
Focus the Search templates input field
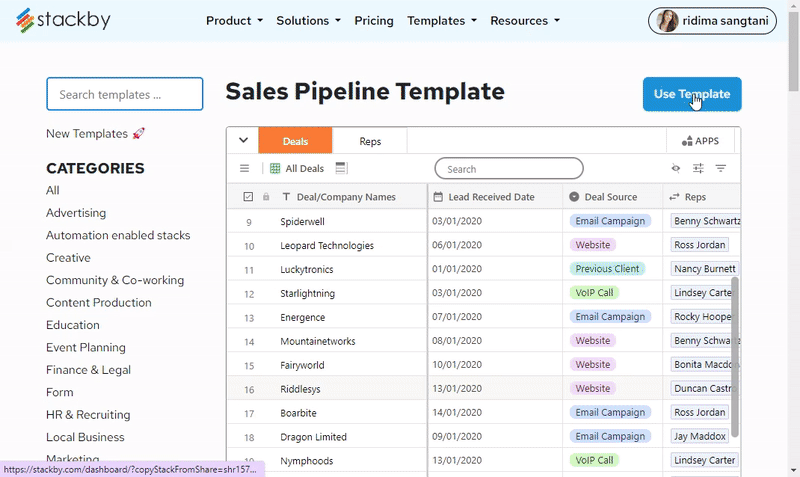tap(124, 94)
